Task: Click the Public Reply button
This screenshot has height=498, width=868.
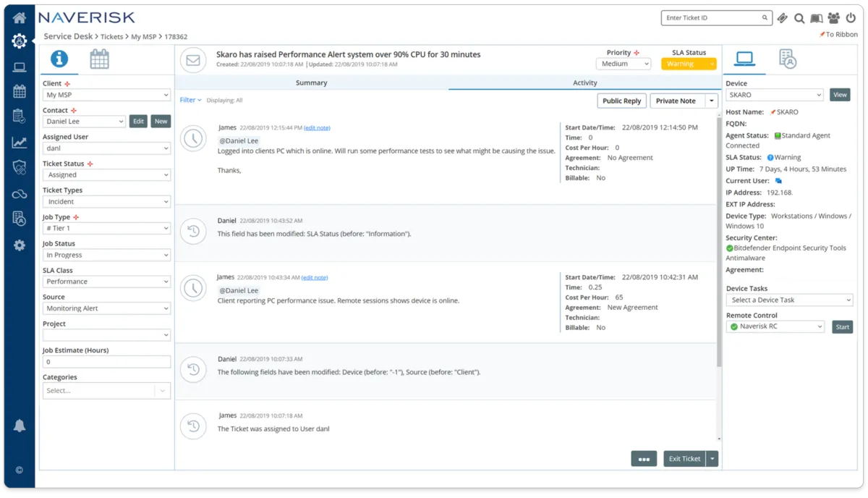Action: pyautogui.click(x=621, y=101)
